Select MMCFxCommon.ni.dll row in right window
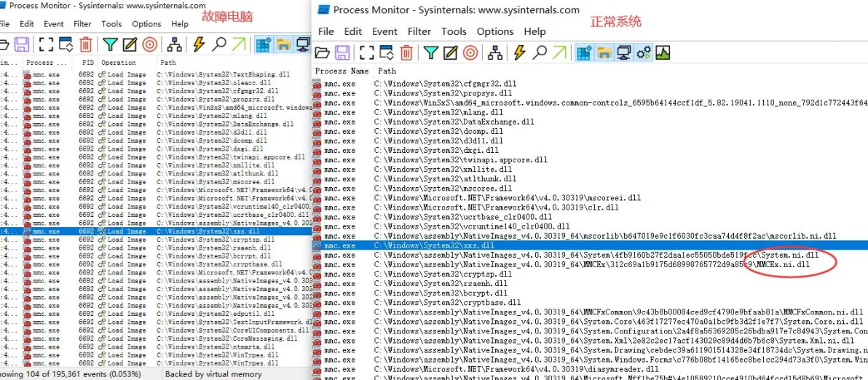868x380 pixels. coord(590,312)
